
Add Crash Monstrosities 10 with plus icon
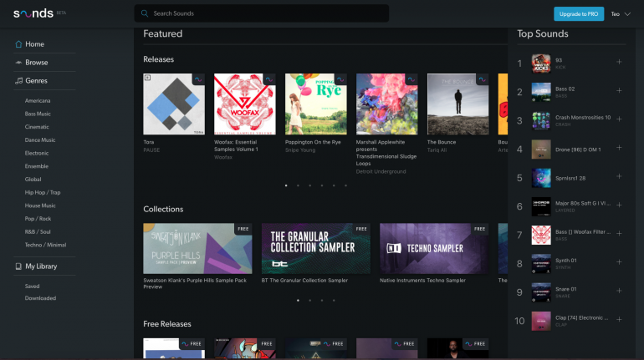[x=619, y=119]
